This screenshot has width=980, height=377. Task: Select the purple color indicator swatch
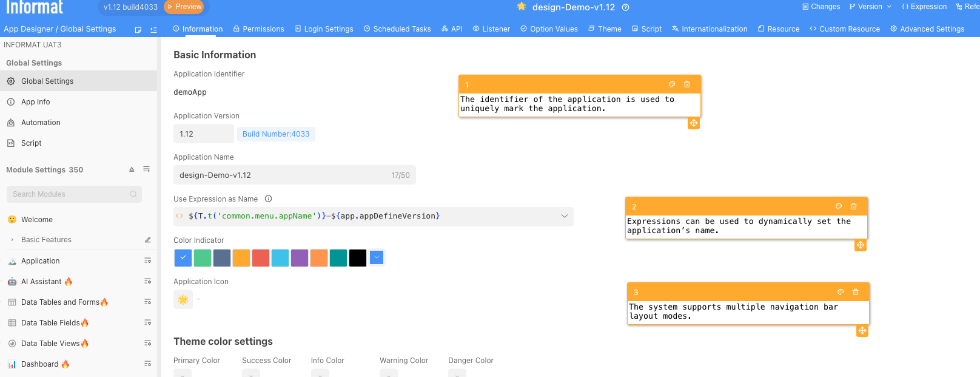tap(300, 257)
